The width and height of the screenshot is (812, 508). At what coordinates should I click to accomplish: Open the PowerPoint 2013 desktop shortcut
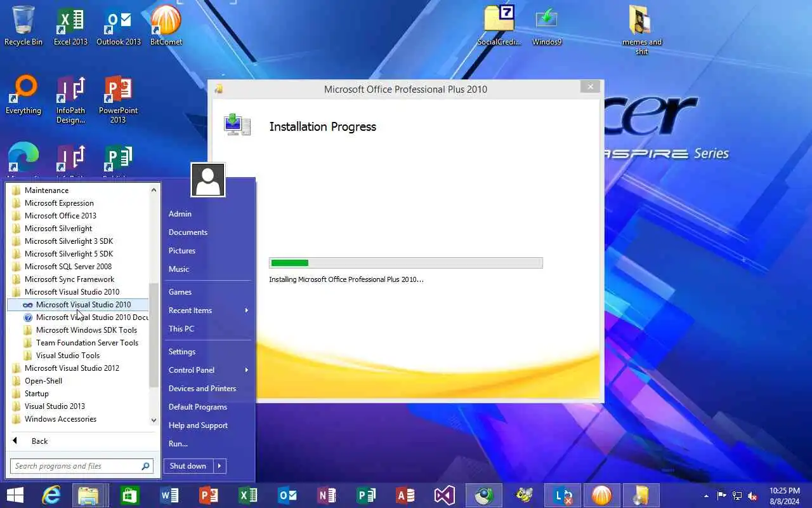118,99
